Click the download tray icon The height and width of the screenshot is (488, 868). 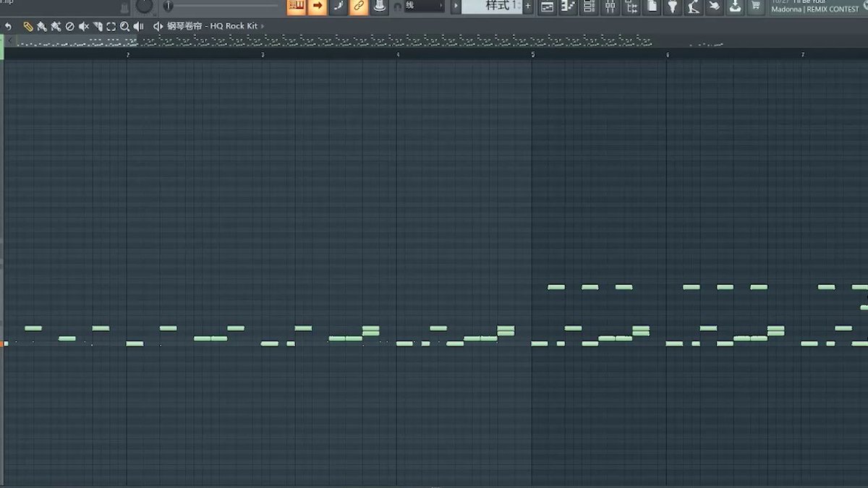click(735, 7)
